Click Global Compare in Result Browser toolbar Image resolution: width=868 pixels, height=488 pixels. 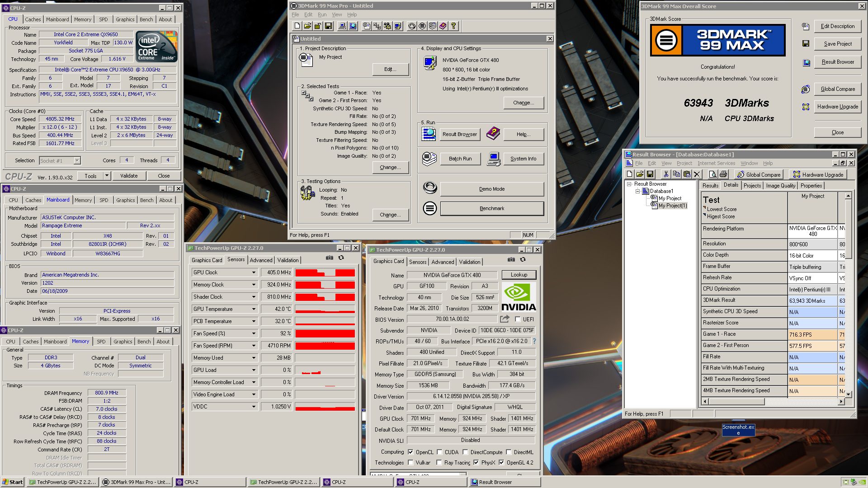coord(759,174)
